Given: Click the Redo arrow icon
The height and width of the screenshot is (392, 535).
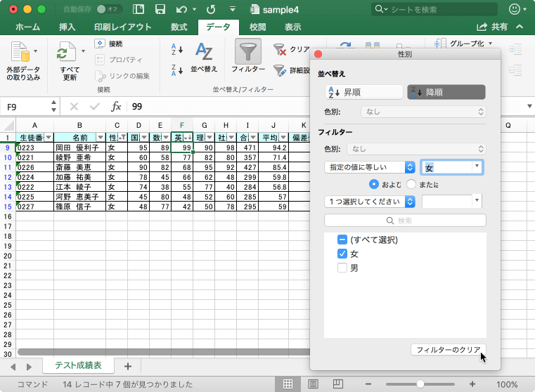Looking at the screenshot, I should click(211, 9).
